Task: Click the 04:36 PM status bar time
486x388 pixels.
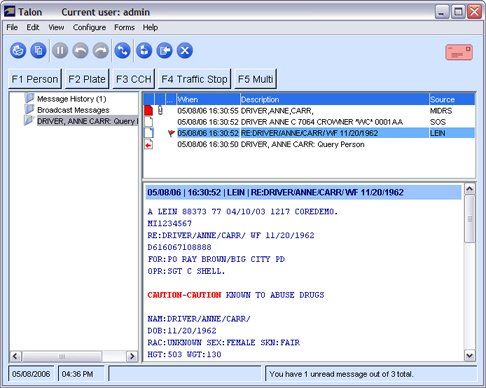Action: coord(81,374)
